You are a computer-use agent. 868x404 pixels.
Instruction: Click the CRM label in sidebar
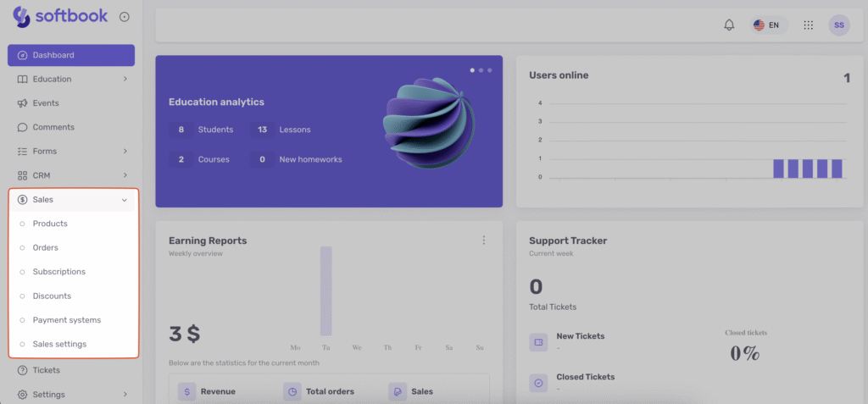tap(42, 175)
